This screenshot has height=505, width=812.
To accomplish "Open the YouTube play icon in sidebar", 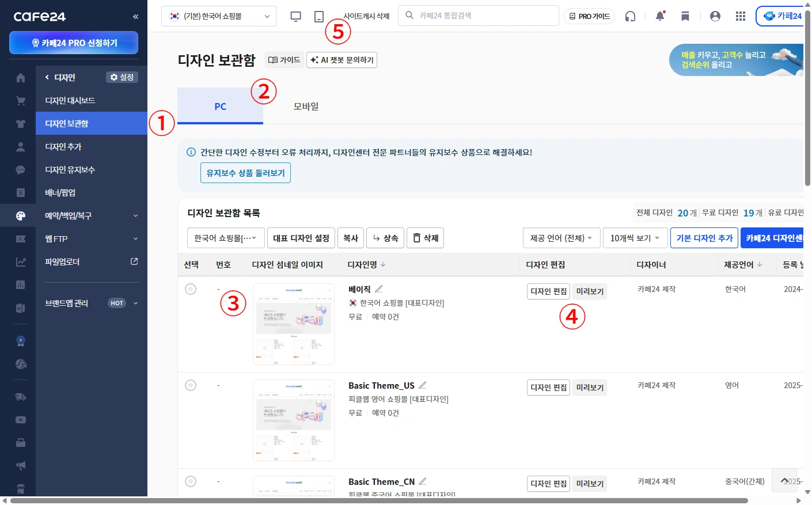I will tap(21, 420).
